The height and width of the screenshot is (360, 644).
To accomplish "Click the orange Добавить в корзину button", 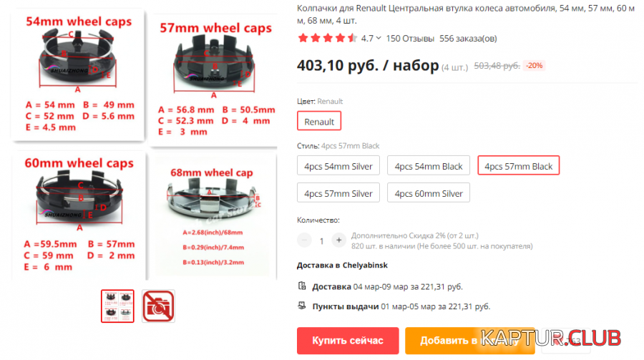I will (x=470, y=341).
